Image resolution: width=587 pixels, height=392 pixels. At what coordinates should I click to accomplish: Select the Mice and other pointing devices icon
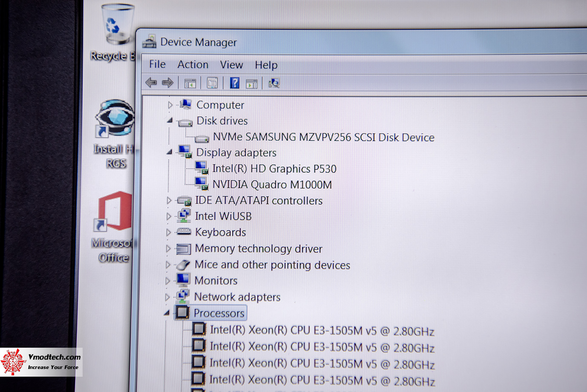(183, 265)
